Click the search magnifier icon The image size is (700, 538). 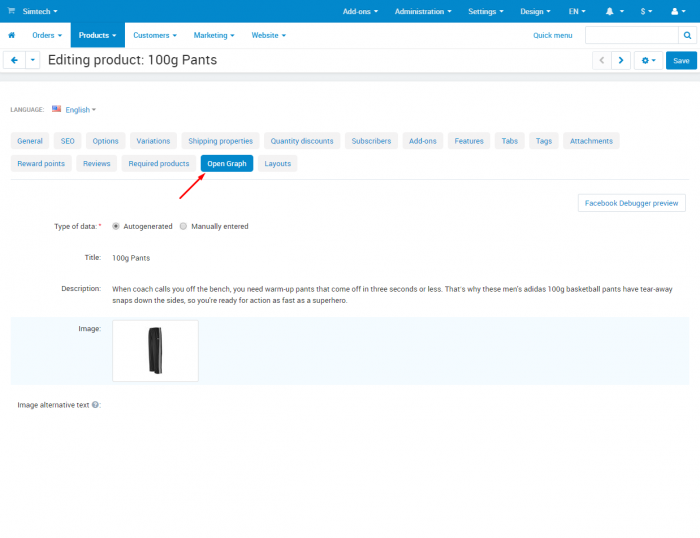click(x=688, y=35)
